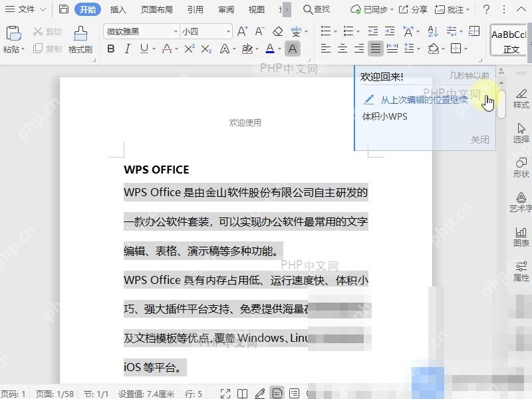This screenshot has width=532, height=399.
Task: Toggle justified alignment
Action: [375, 49]
